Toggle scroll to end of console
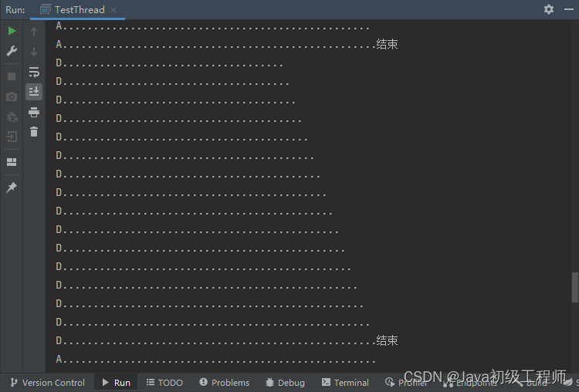Image resolution: width=579 pixels, height=392 pixels. click(34, 92)
